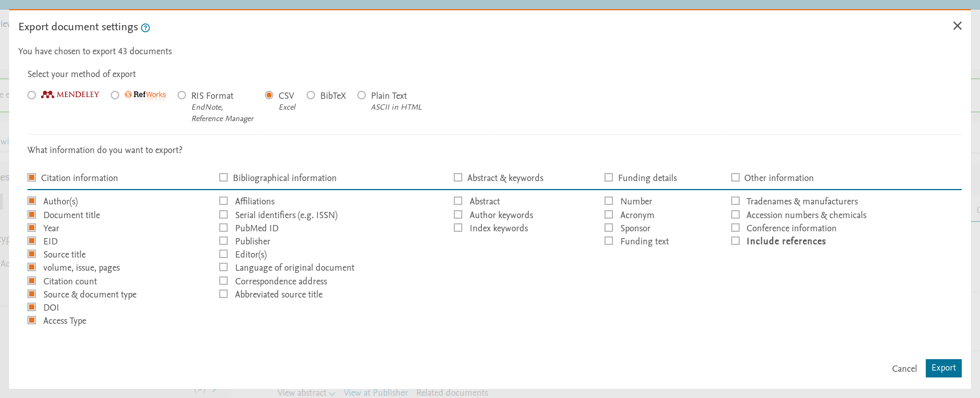The image size is (980, 398).
Task: Select the RIS Format radio button
Action: click(x=182, y=95)
